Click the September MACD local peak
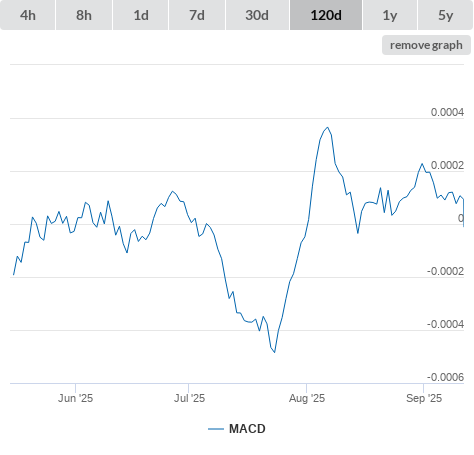The width and height of the screenshot is (474, 455). point(422,164)
